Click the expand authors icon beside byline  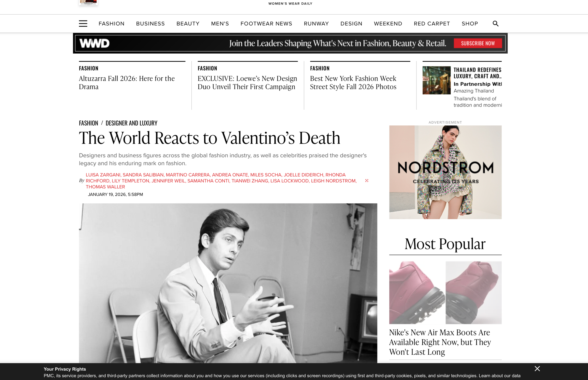pos(367,181)
